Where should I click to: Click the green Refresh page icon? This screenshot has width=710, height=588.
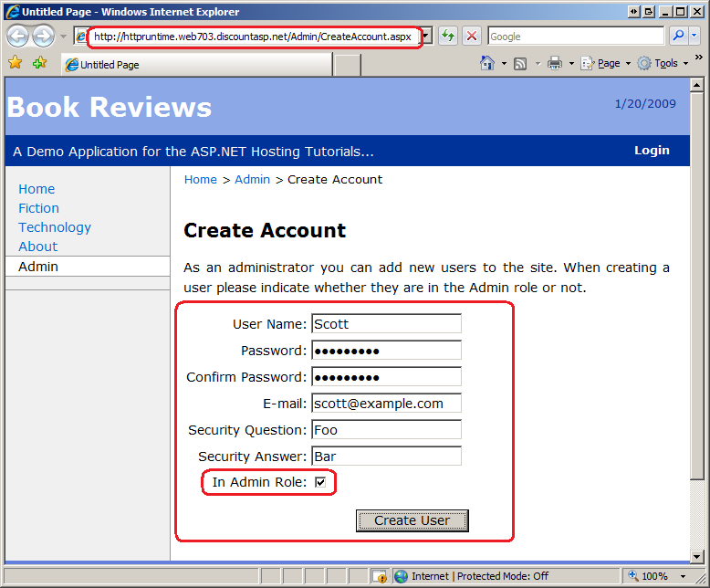[448, 36]
